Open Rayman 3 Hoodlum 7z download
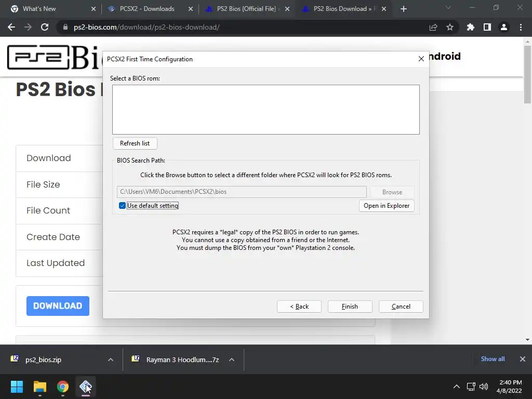 tap(182, 360)
